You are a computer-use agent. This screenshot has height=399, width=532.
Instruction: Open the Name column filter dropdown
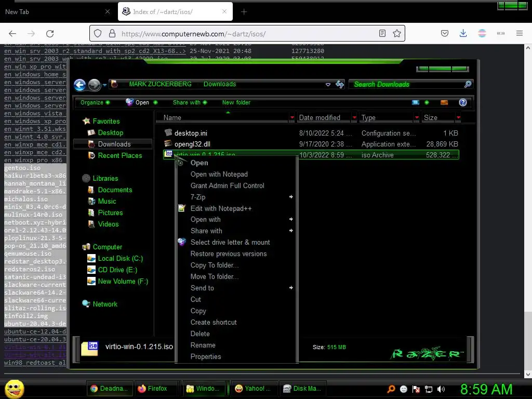(x=292, y=118)
